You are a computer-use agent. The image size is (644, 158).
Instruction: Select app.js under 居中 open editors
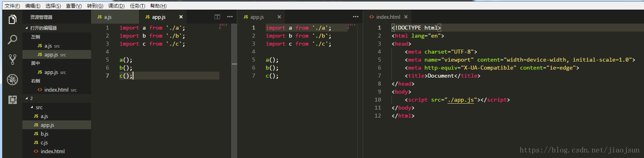coord(57,72)
